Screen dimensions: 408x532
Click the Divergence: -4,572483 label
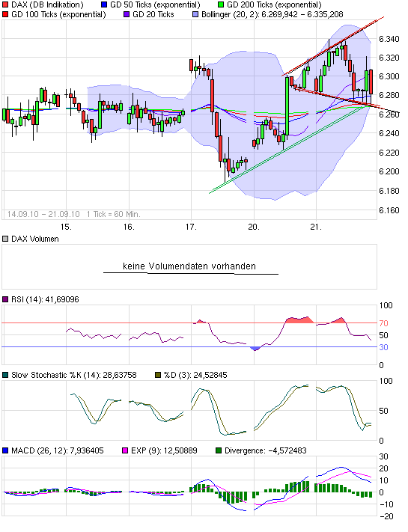[266, 450]
